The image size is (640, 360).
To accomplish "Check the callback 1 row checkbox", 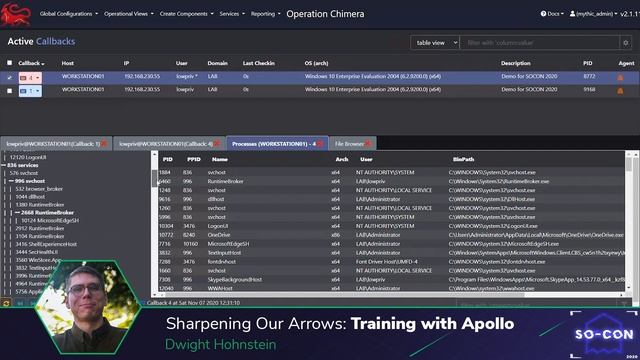I will (x=9, y=91).
